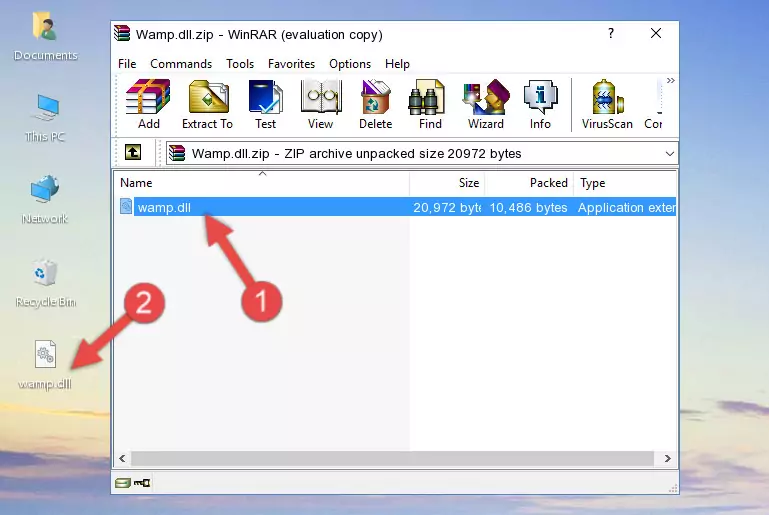Open the Commands menu
The image size is (769, 515).
[x=181, y=64]
